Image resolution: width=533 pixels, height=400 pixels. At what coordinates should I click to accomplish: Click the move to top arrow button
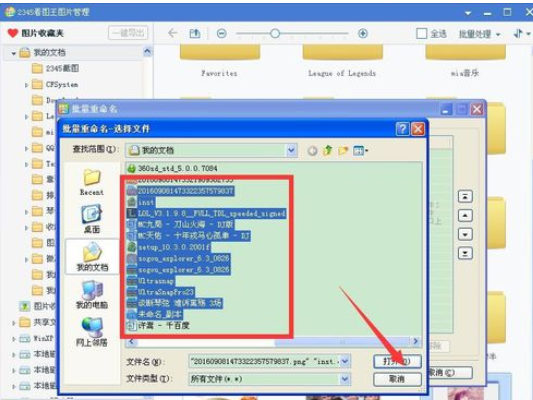point(465,196)
